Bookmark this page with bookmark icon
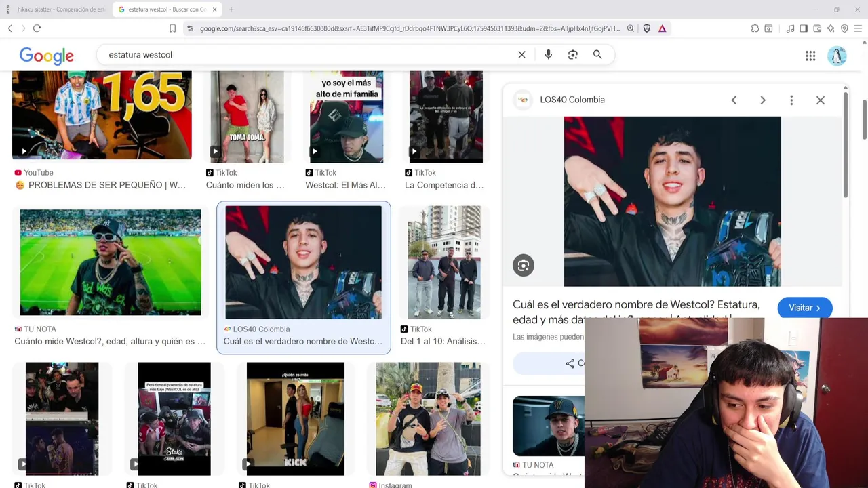 pyautogui.click(x=172, y=28)
